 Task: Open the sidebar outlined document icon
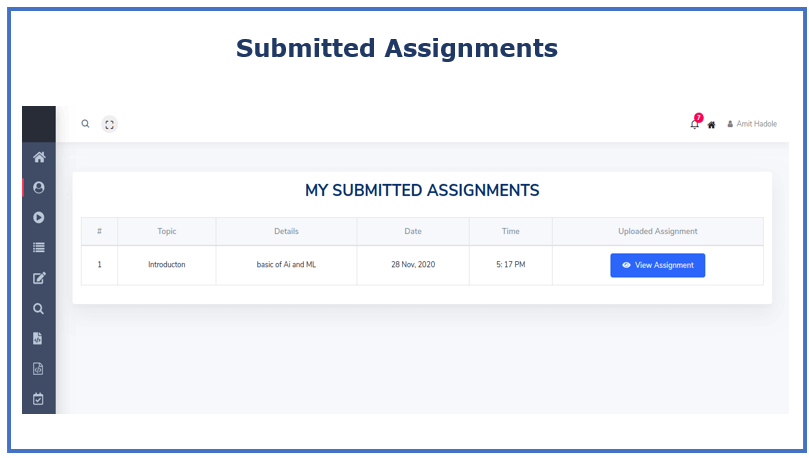point(38,369)
